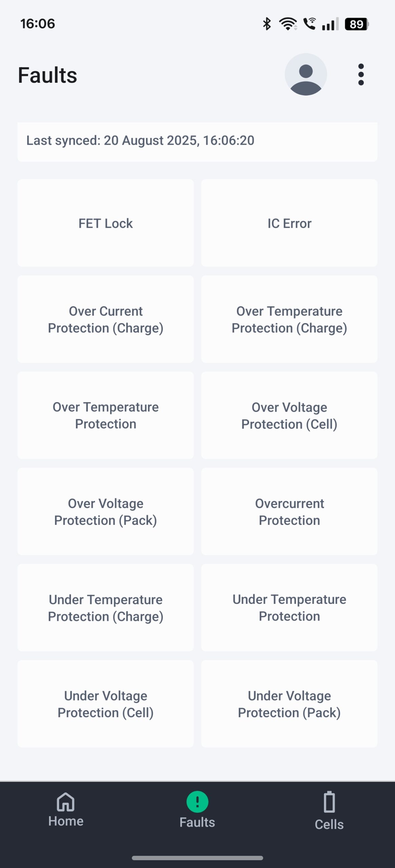Tap the green Faults alert icon
This screenshot has height=868, width=395.
(197, 802)
